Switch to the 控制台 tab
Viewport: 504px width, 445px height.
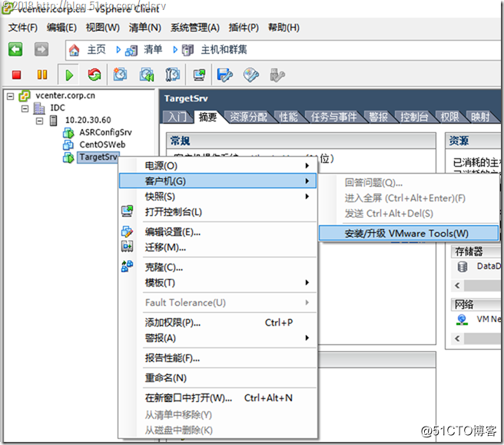click(414, 117)
